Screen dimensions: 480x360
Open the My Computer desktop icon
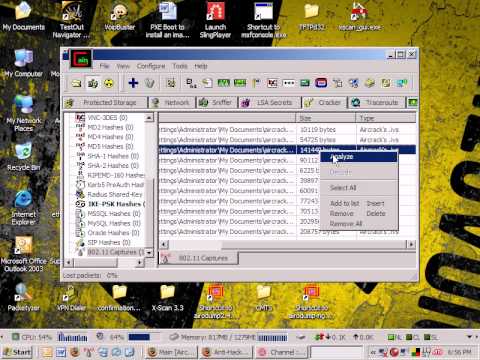click(x=23, y=64)
